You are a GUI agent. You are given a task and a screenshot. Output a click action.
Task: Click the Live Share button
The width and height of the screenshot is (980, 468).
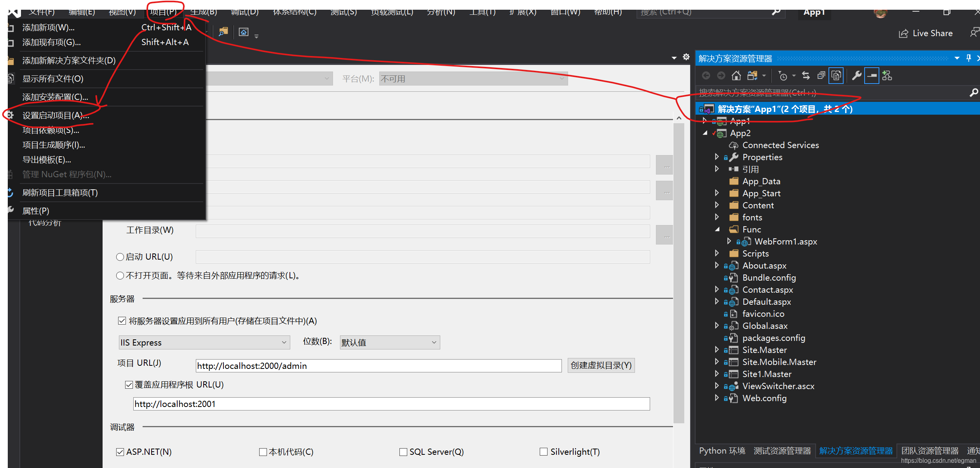click(x=926, y=33)
